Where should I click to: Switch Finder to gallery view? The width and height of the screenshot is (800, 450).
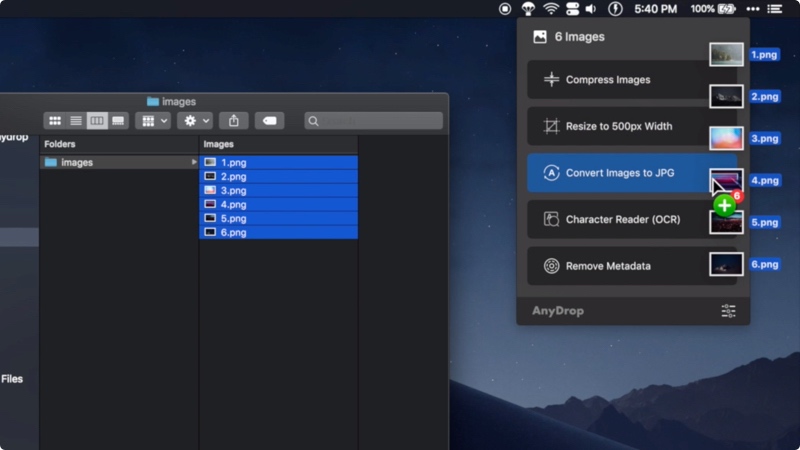click(119, 121)
